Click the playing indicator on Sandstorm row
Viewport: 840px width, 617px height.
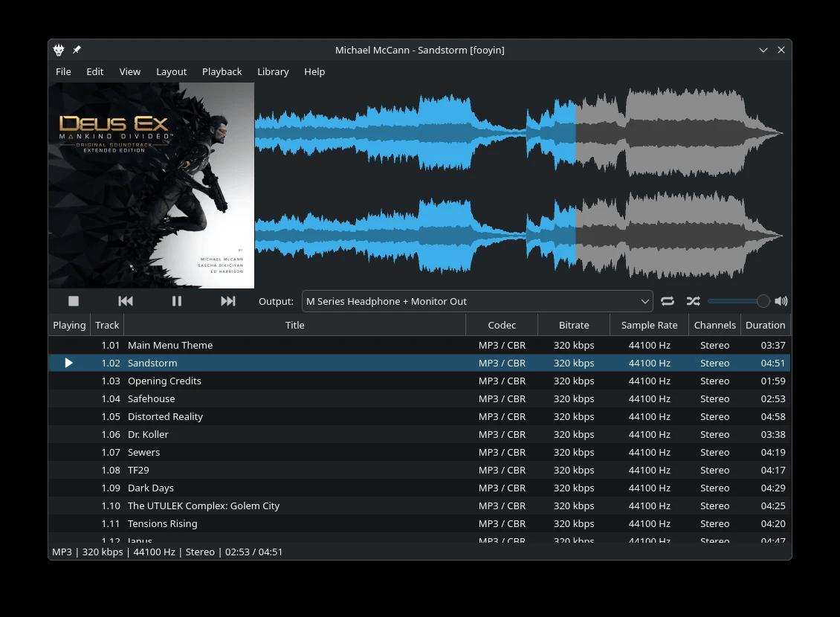[68, 363]
